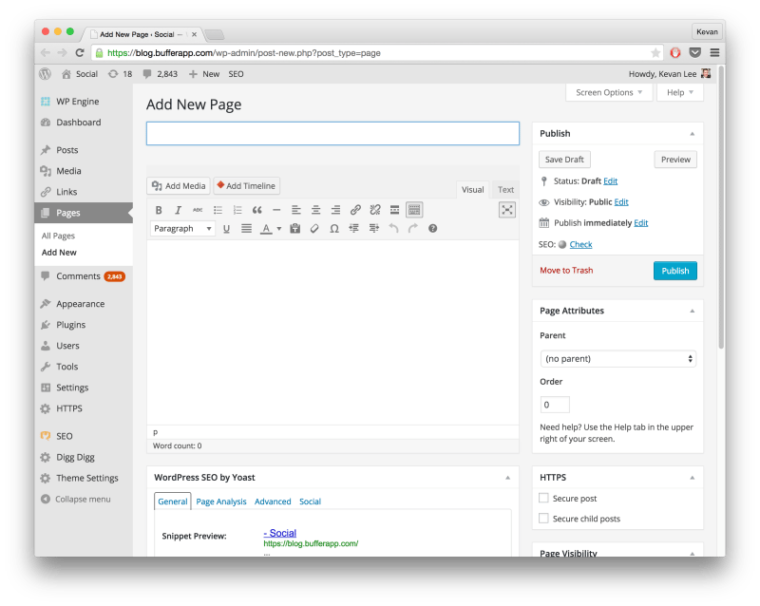This screenshot has width=760, height=606.
Task: Insert special character using omega icon
Action: 334,229
